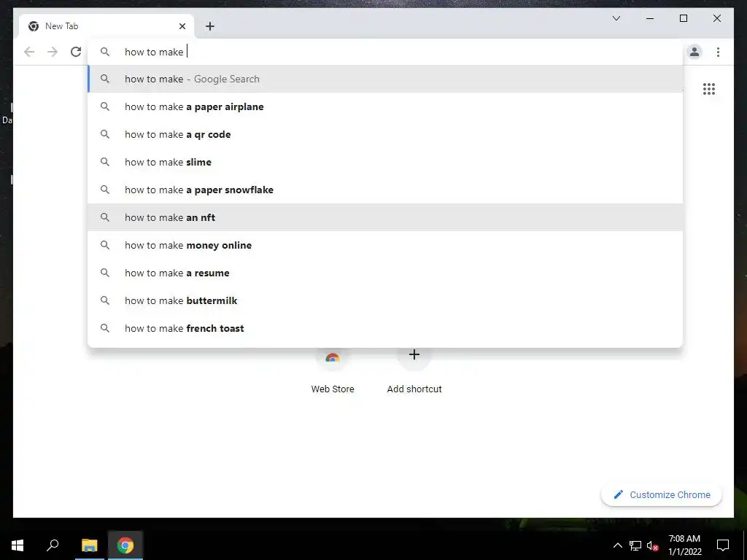Click the address bar containing 'how to make'
The width and height of the screenshot is (747, 560).
pyautogui.click(x=385, y=52)
